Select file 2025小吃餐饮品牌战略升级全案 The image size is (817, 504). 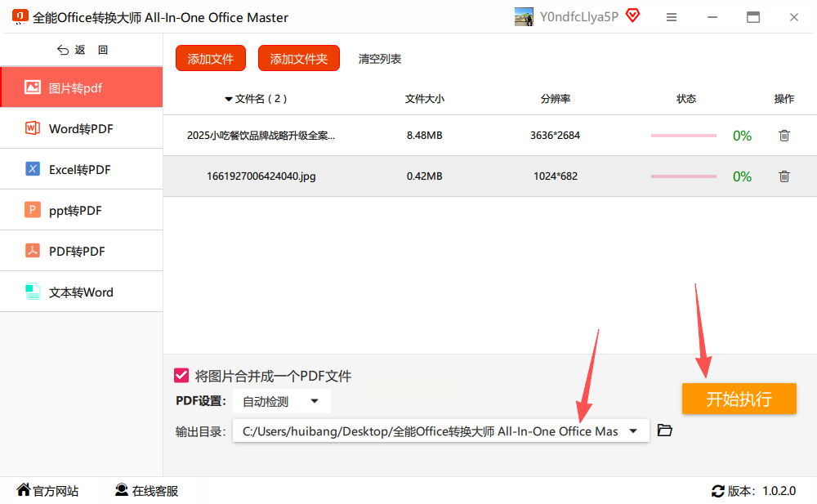[x=261, y=136]
